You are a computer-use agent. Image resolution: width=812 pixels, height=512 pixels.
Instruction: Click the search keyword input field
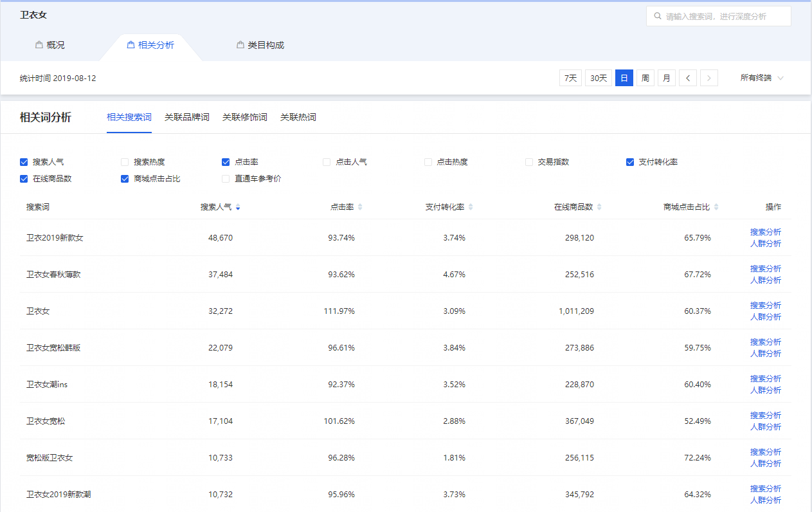pyautogui.click(x=719, y=17)
